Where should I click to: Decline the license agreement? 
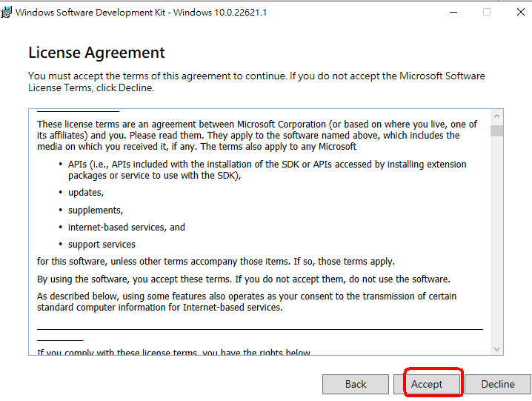click(498, 384)
